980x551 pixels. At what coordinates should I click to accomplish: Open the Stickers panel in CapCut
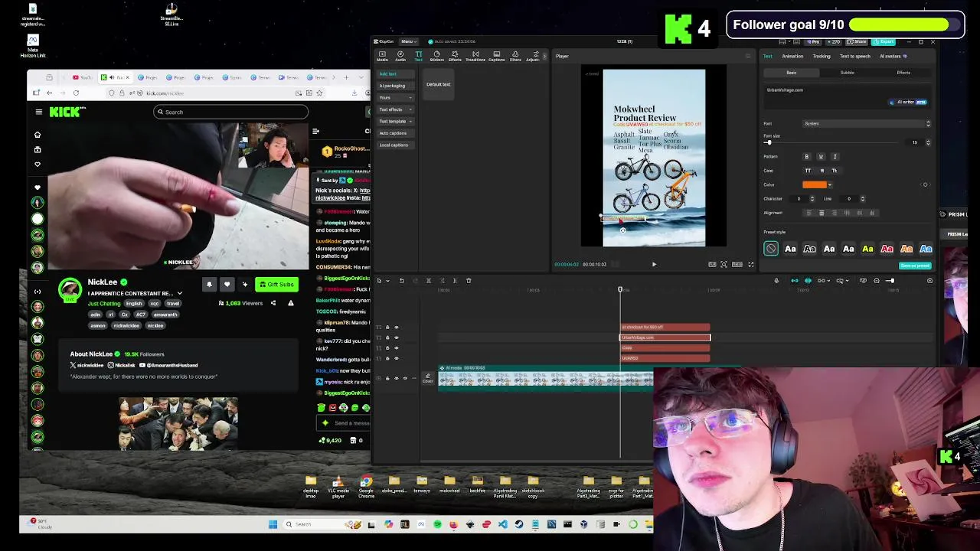(x=436, y=56)
